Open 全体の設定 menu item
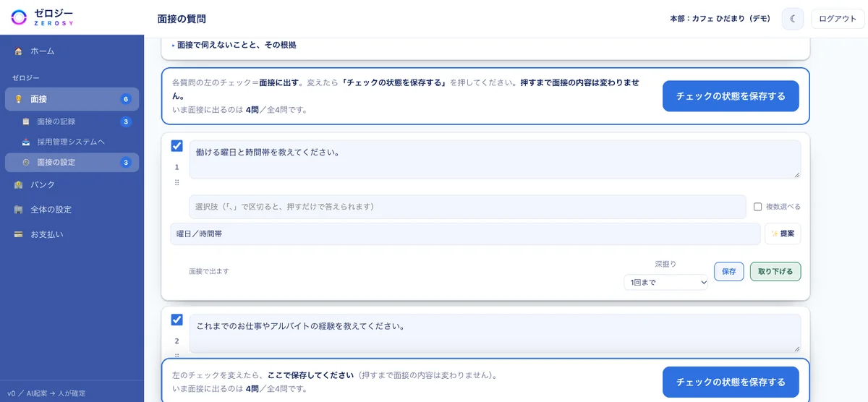Viewport: 868px width, 402px height. [x=72, y=210]
